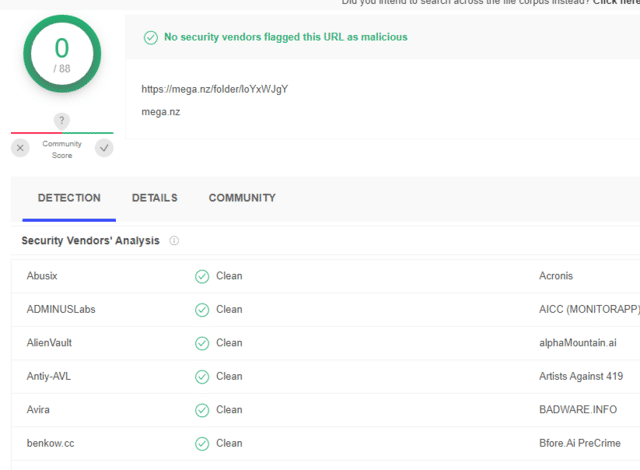Click the Clean check icon for Avira

coord(202,410)
